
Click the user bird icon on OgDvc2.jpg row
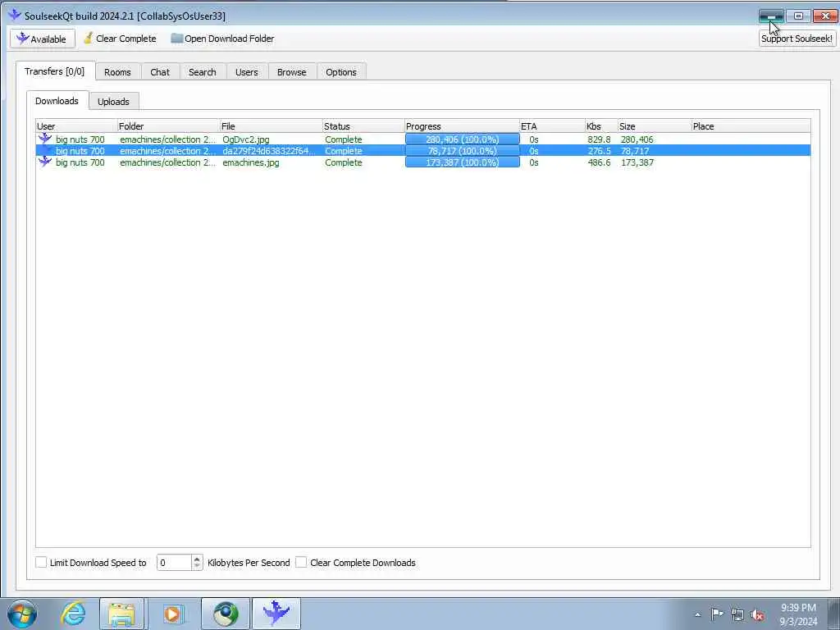coord(45,139)
